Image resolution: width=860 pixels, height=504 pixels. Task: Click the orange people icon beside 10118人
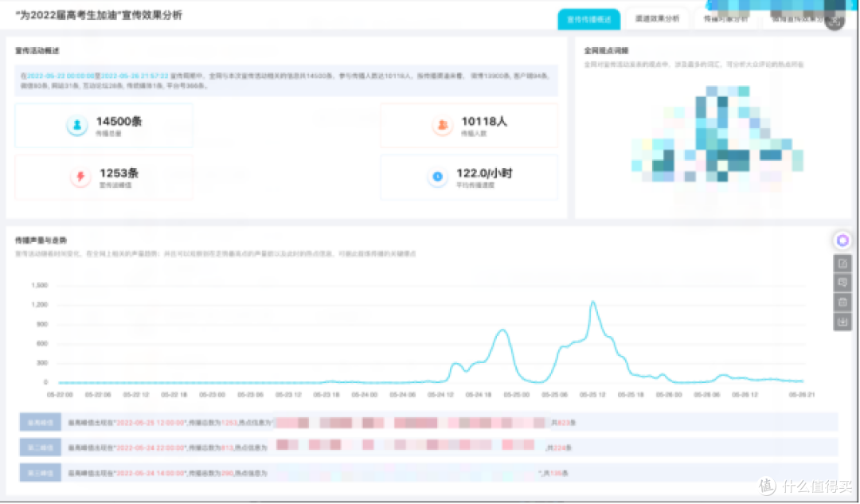[442, 125]
